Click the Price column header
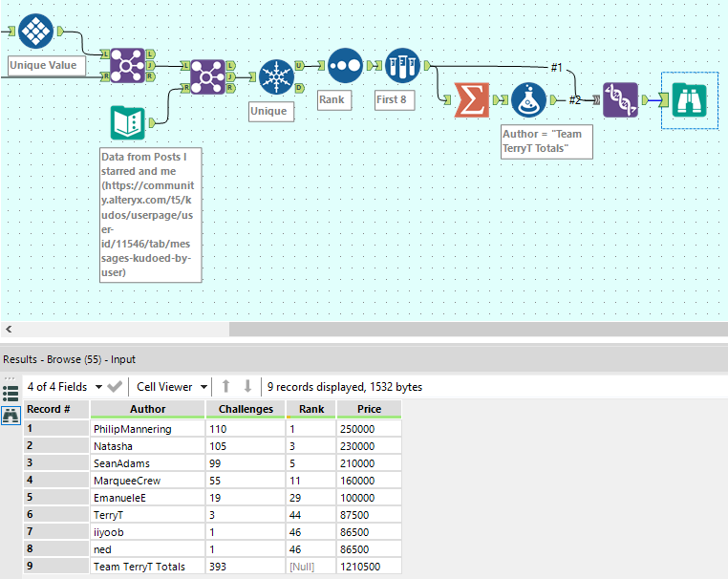728x579 pixels. 369,409
